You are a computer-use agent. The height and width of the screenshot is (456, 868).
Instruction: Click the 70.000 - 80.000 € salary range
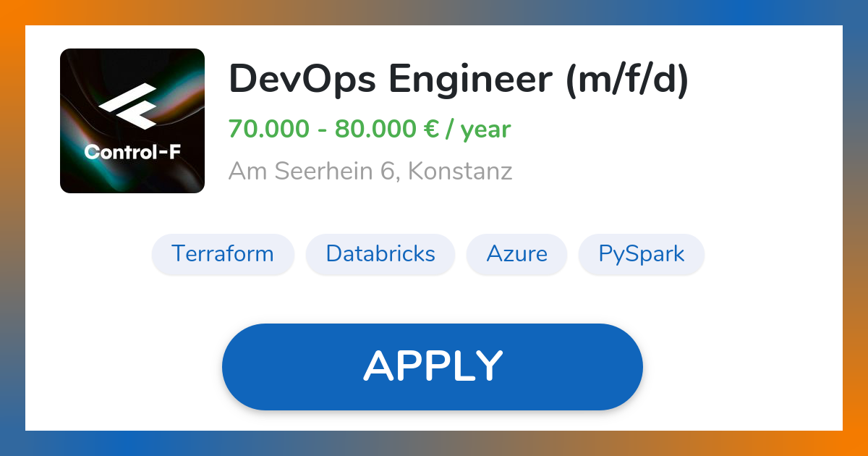coord(334,130)
